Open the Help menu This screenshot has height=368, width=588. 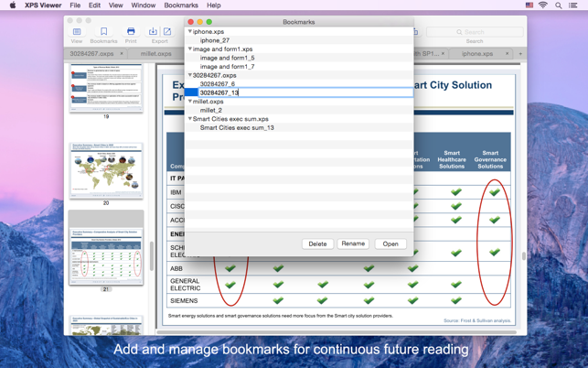click(x=214, y=5)
